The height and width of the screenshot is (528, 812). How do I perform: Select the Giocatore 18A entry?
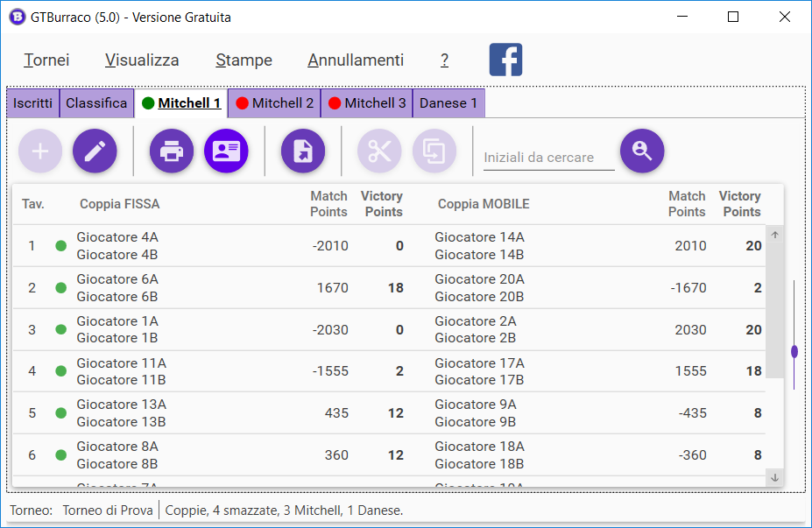tap(479, 447)
